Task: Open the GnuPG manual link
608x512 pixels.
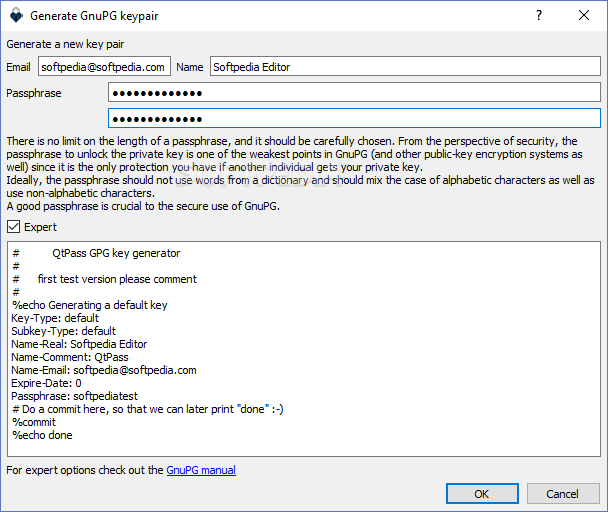Action: click(201, 470)
